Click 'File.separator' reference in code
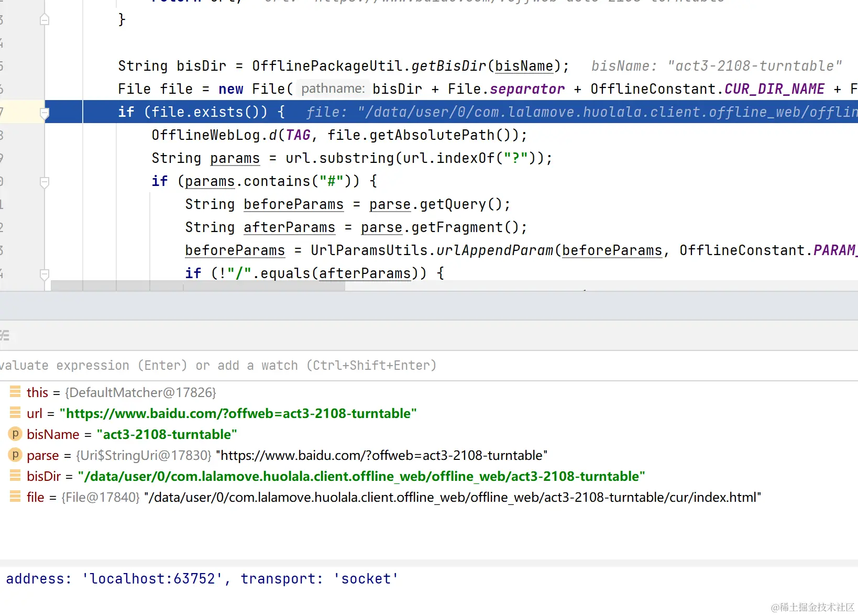858x616 pixels. [x=507, y=89]
